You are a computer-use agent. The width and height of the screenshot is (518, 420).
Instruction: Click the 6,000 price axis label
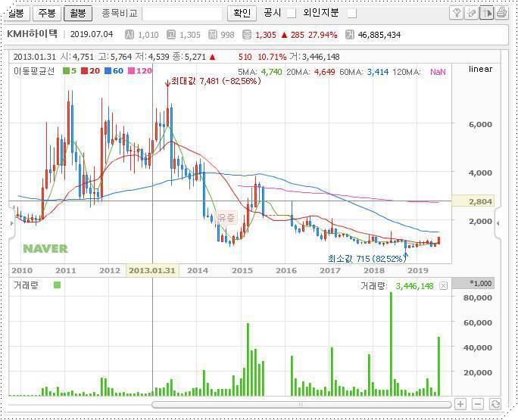click(480, 124)
